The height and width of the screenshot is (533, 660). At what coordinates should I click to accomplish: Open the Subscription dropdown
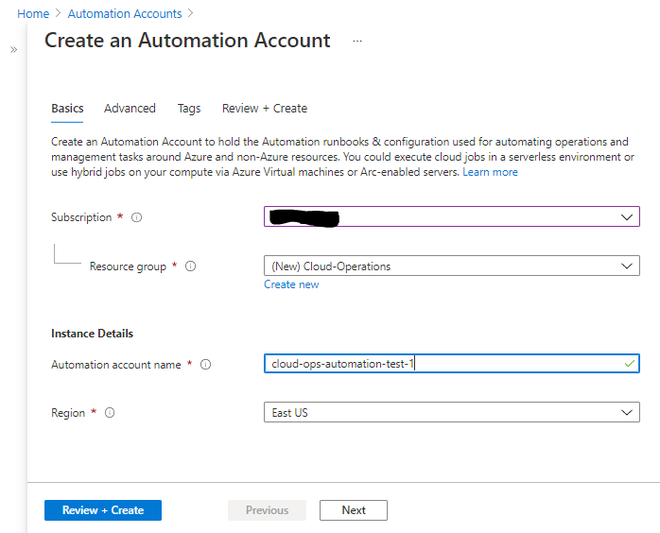point(451,217)
